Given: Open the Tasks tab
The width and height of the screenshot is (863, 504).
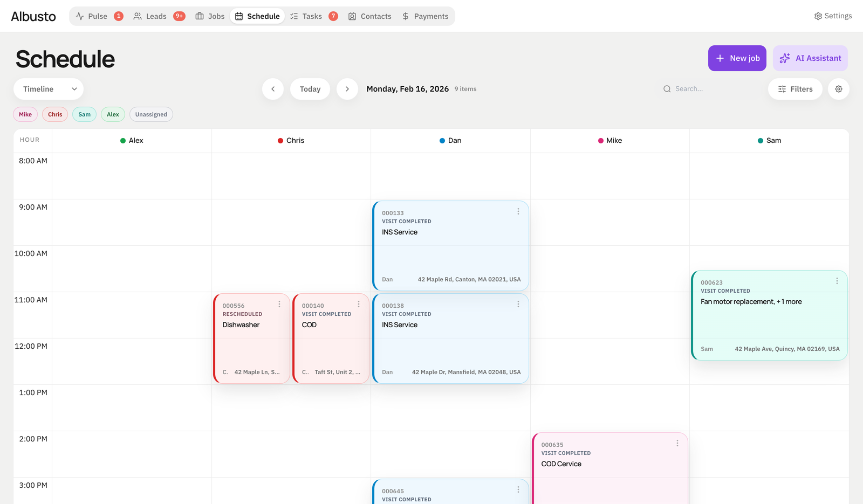Looking at the screenshot, I should tap(314, 16).
